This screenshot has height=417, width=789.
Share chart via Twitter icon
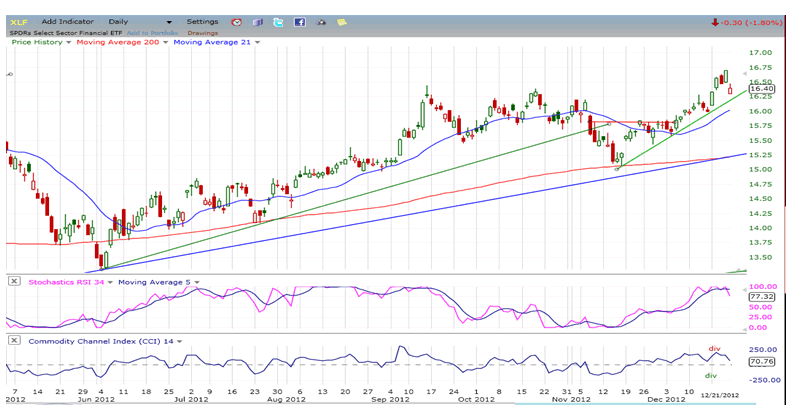278,21
